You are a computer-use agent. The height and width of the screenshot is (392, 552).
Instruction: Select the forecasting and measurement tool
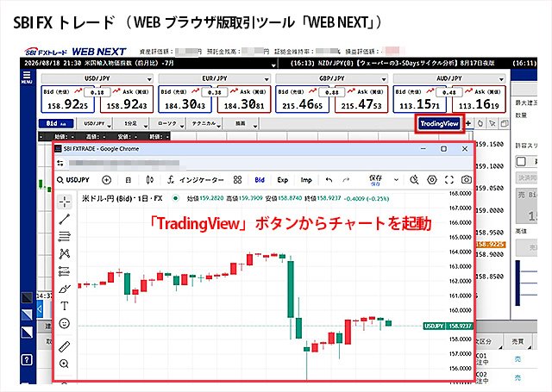65,271
